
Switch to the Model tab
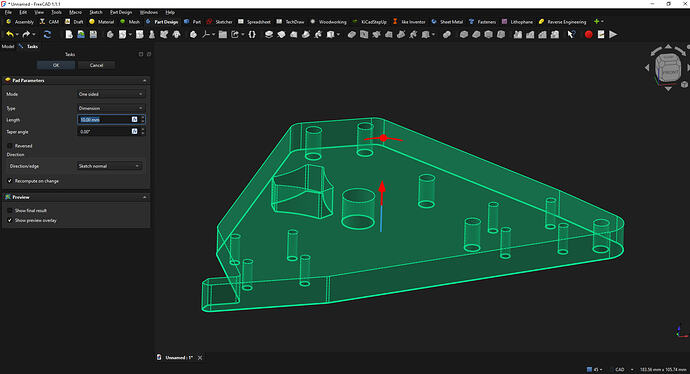[x=8, y=46]
